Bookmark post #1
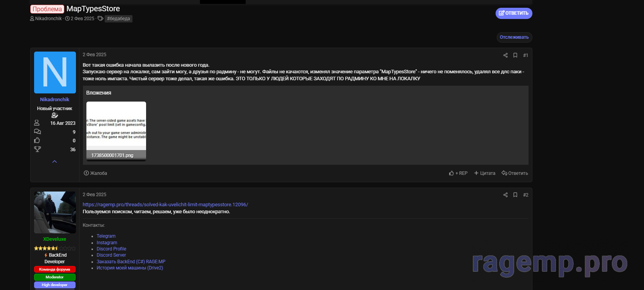 point(515,55)
